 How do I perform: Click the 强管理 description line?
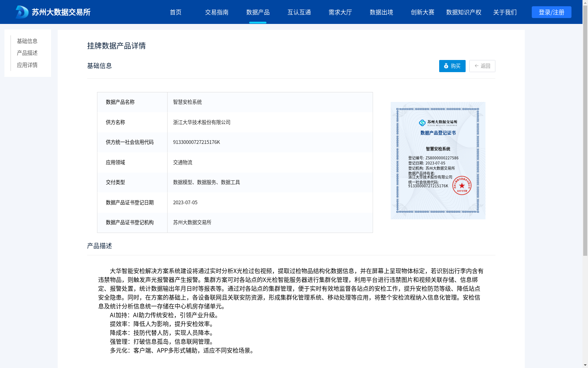163,342
